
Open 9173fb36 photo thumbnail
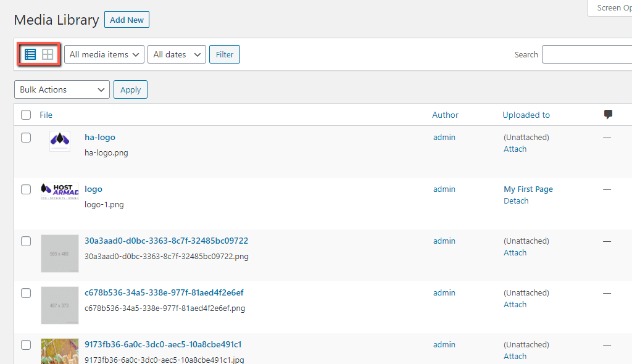(x=60, y=351)
